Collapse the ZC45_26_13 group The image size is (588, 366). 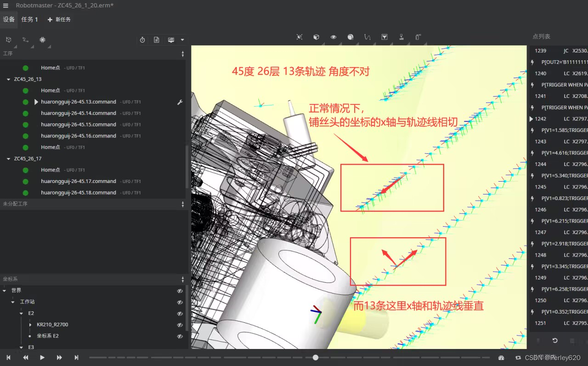pos(8,80)
